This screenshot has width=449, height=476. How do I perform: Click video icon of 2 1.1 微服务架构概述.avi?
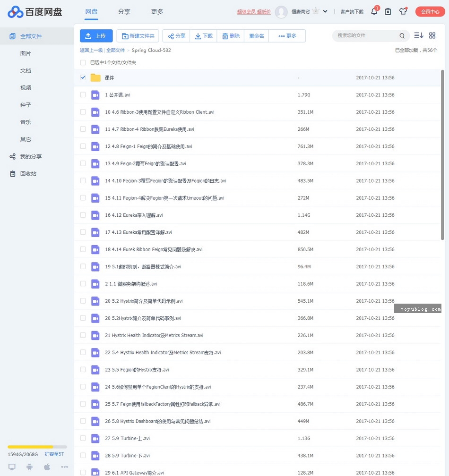pyautogui.click(x=95, y=284)
